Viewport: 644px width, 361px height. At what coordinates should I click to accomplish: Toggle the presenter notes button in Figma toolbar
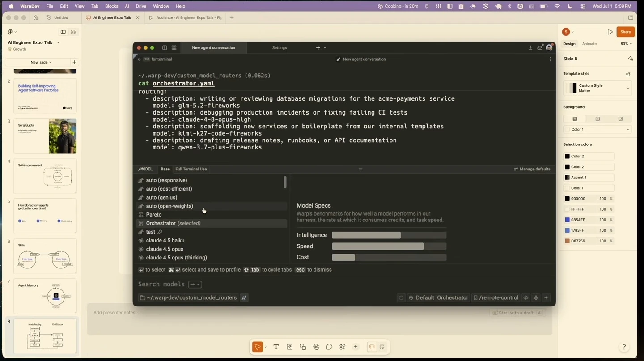click(x=382, y=347)
